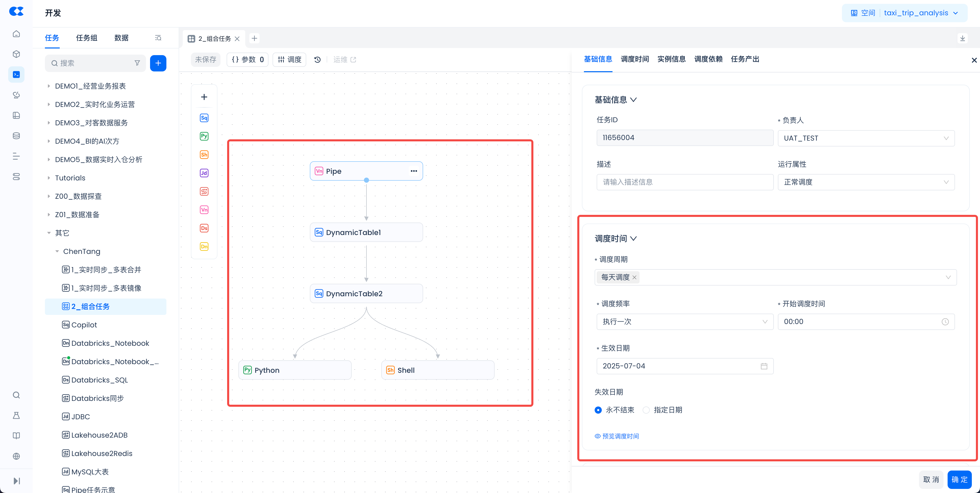This screenshot has width=980, height=493.
Task: Click the 描述 description input field
Action: 684,182
